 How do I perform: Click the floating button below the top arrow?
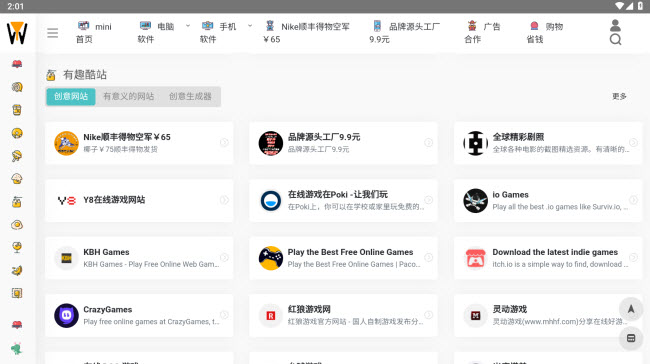(x=631, y=338)
